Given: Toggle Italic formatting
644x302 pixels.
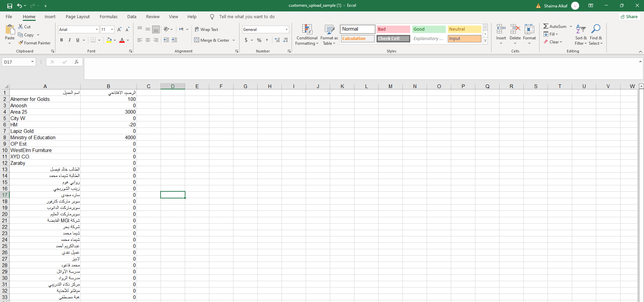Looking at the screenshot, I should point(70,40).
